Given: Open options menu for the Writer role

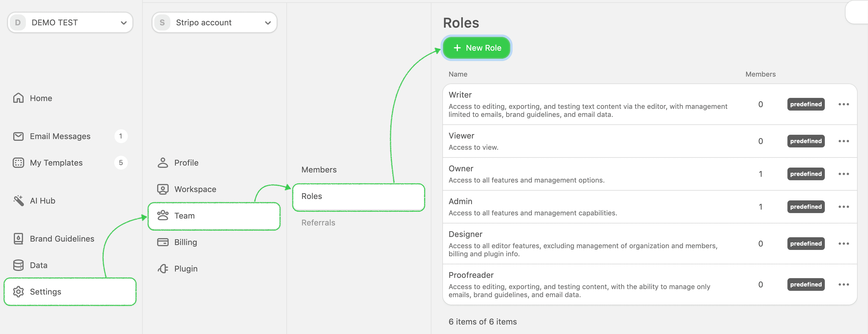Looking at the screenshot, I should tap(844, 104).
